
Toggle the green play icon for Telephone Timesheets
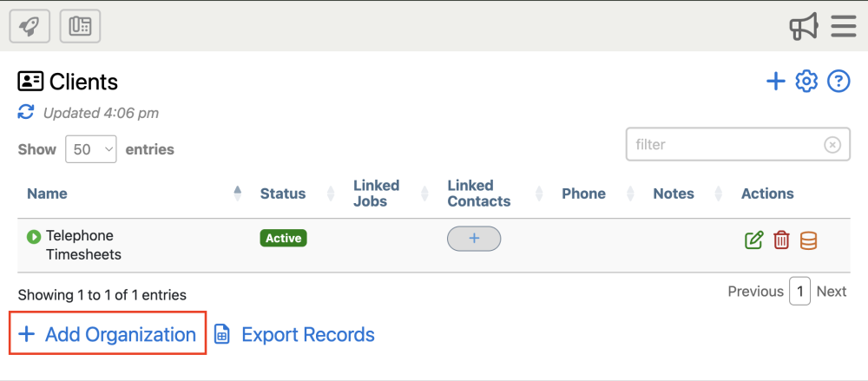click(x=34, y=236)
